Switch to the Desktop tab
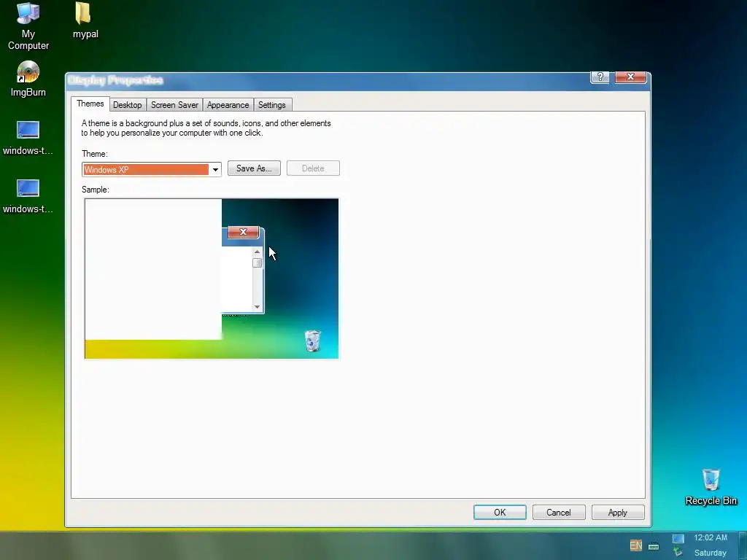Screen dimensions: 747x560 pos(127,105)
